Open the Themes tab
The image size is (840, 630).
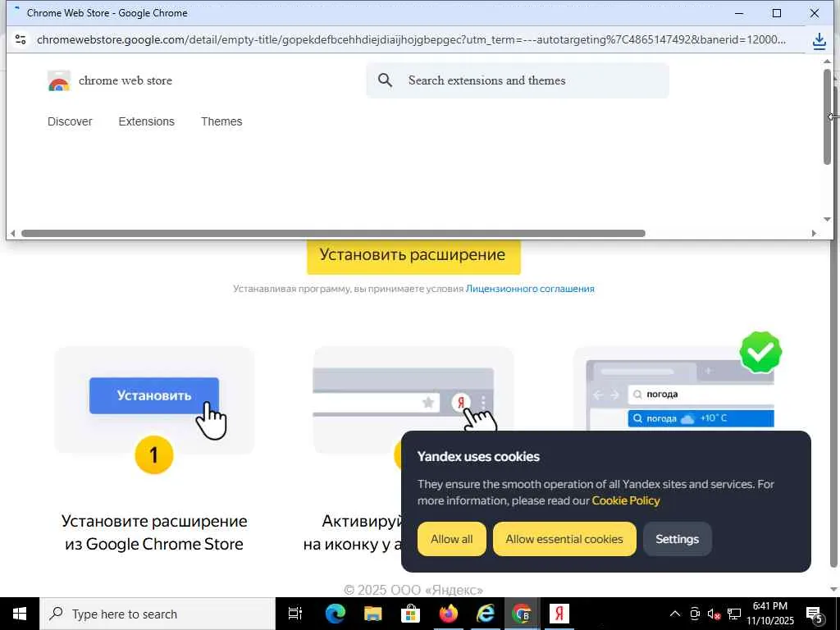(x=221, y=121)
